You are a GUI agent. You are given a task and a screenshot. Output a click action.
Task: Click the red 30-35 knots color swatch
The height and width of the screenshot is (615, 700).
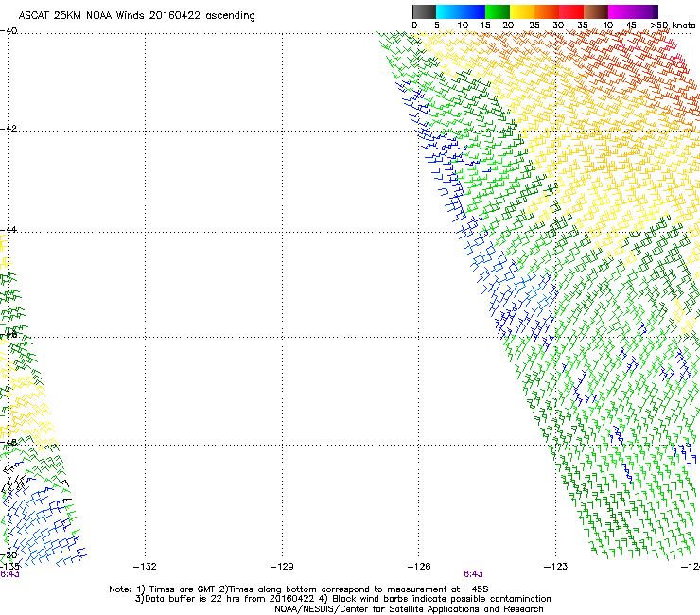coord(571,11)
